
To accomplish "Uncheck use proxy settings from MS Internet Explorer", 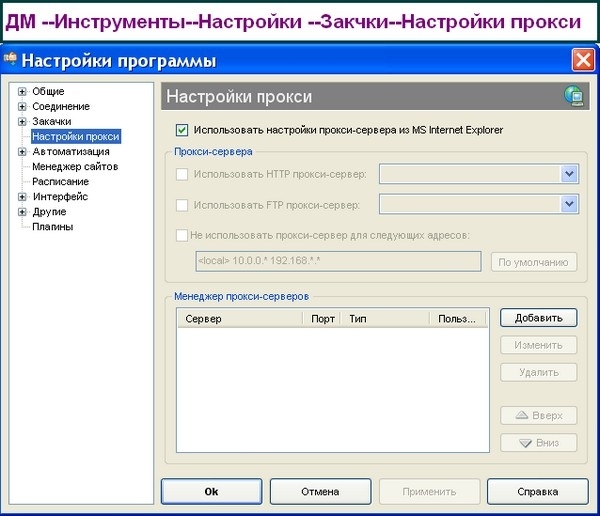I will point(182,130).
